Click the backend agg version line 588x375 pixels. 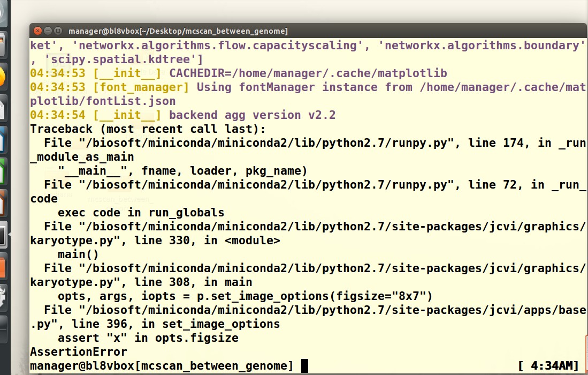(x=251, y=115)
